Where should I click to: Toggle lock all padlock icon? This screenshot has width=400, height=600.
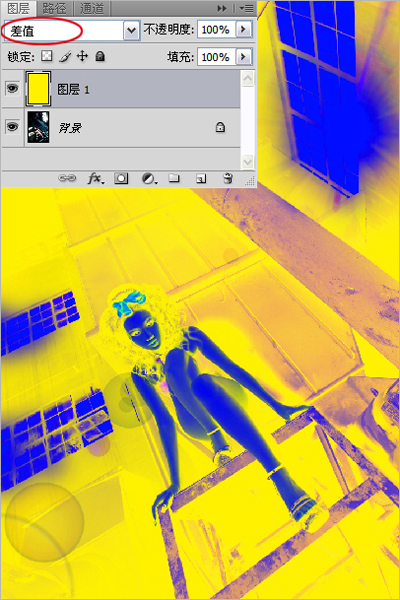click(100, 56)
